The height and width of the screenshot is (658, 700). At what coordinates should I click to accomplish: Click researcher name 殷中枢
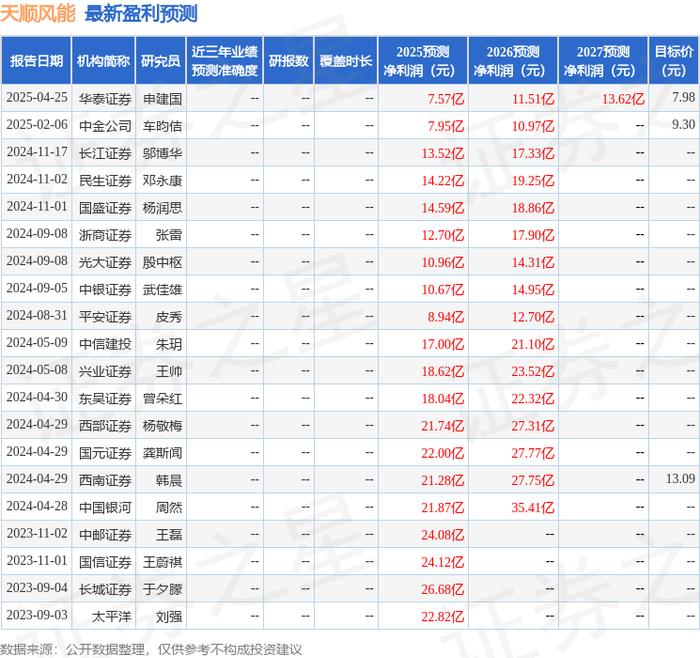pyautogui.click(x=162, y=262)
